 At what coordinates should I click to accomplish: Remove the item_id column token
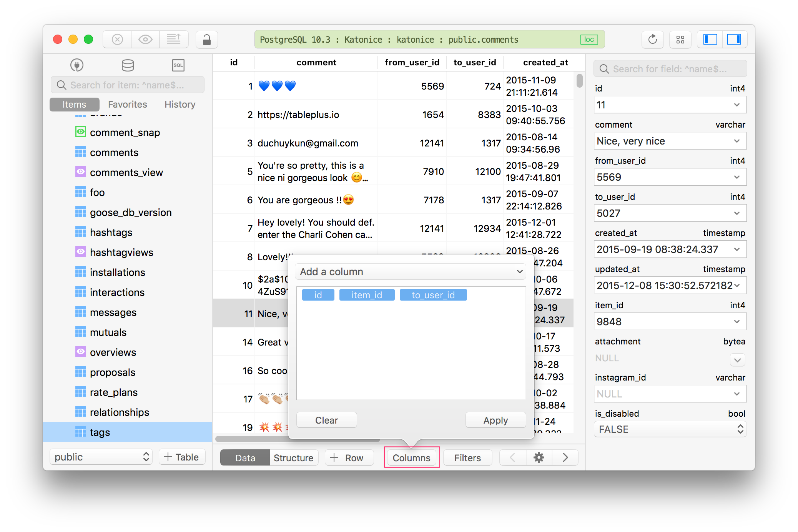[x=367, y=295]
